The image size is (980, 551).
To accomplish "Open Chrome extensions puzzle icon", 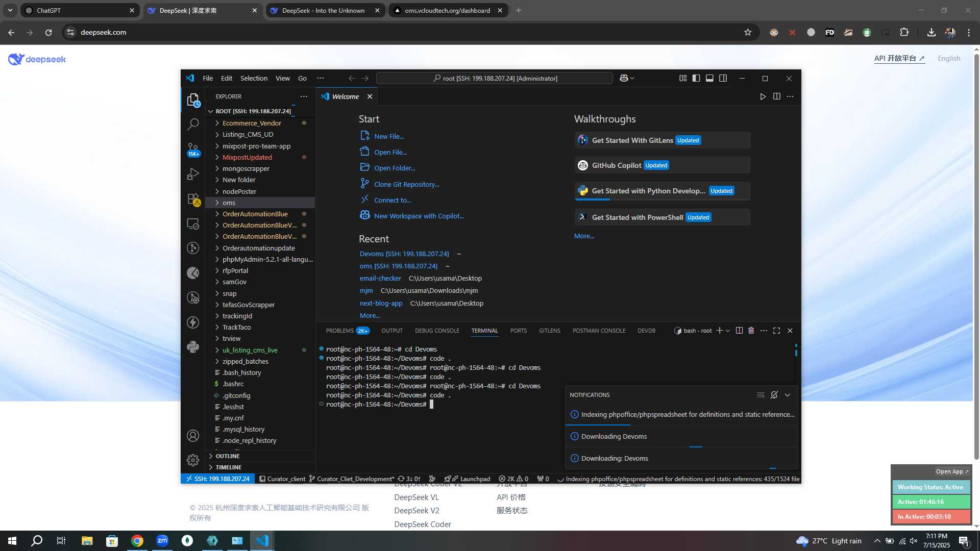I will pos(904,32).
